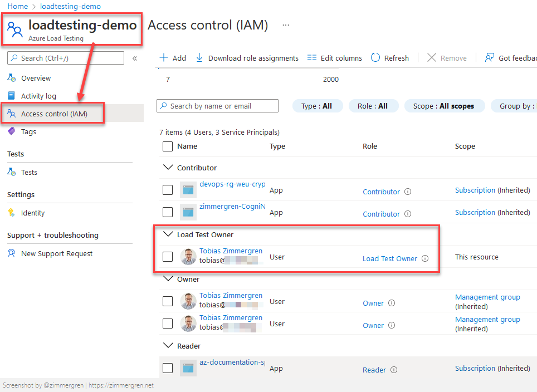This screenshot has height=392, width=537.
Task: Click the Subscription (Inherited) scope link
Action: 475,190
